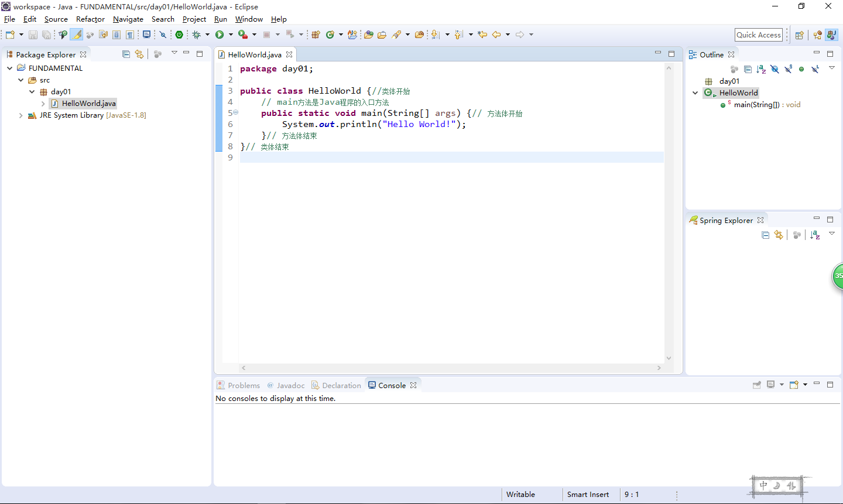Viewport: 843px width, 504px height.
Task: Click Previous Annotation toolbar icon
Action: (458, 35)
